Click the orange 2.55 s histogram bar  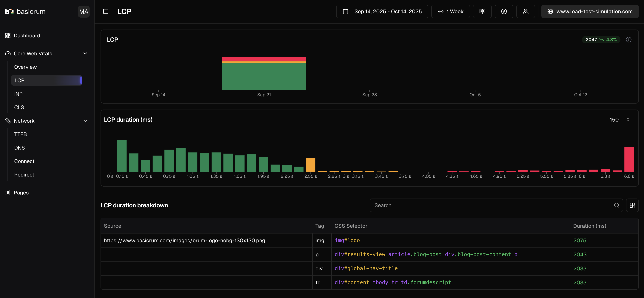(310, 165)
